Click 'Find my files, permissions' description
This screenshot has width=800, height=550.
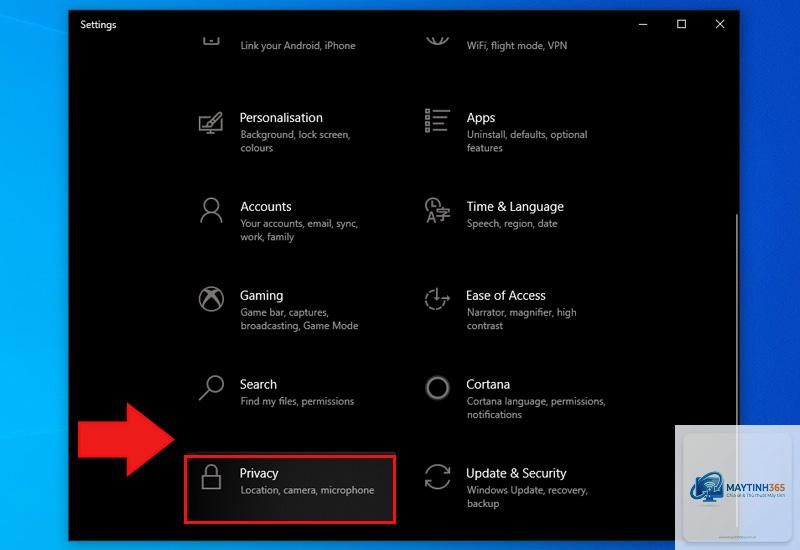tap(297, 402)
